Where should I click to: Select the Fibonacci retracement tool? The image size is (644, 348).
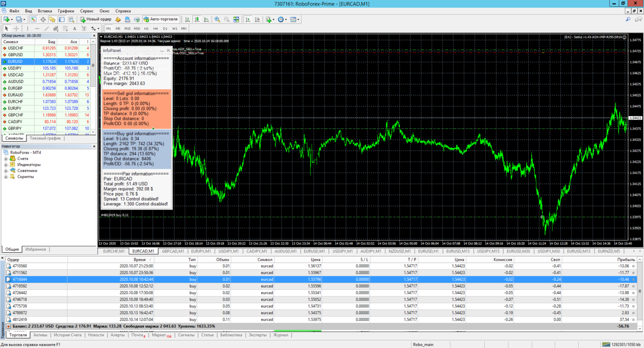point(65,28)
